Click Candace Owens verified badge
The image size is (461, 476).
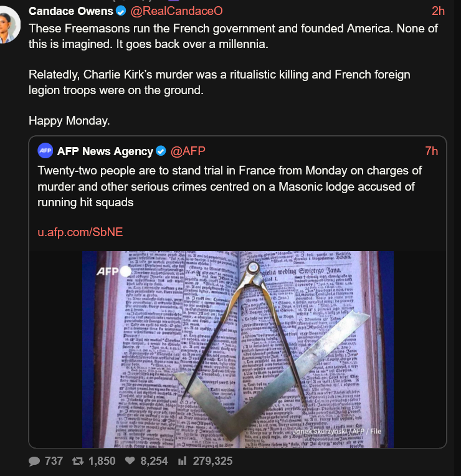(x=121, y=11)
